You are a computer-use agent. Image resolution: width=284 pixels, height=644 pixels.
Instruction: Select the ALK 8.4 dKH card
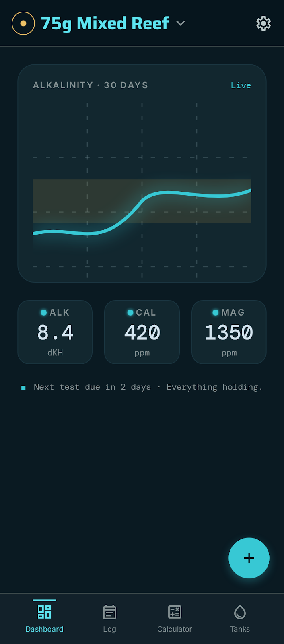coord(55,332)
